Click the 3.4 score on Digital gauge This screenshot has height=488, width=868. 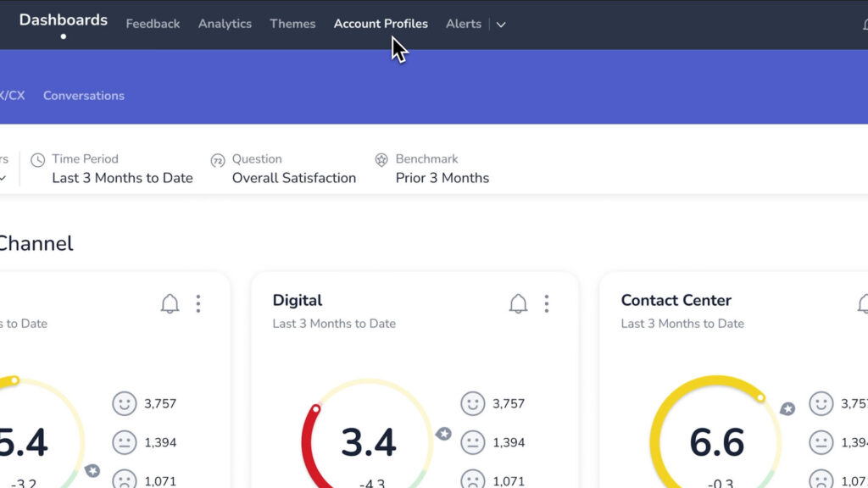(x=369, y=442)
